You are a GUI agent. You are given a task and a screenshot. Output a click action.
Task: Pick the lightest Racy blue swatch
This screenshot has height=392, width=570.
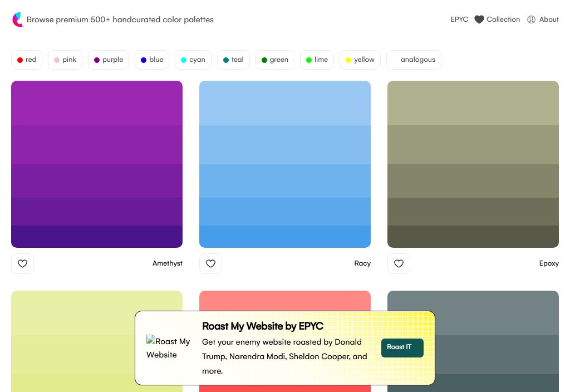[x=285, y=103]
